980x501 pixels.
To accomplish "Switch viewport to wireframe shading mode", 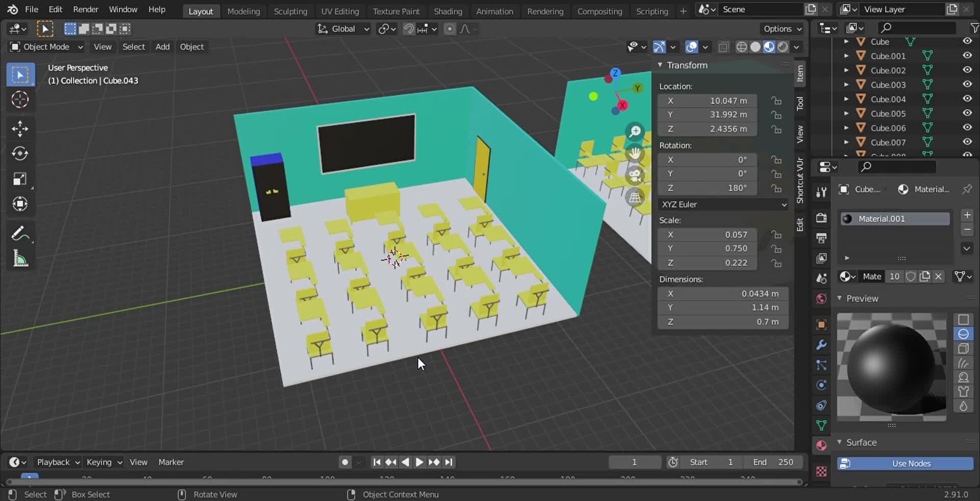I will [742, 46].
